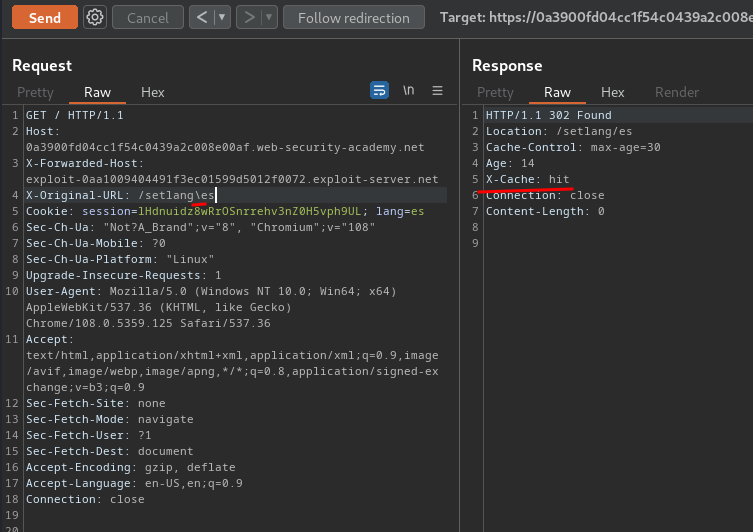Click the web-security-academy.net host value
The image size is (753, 532).
[225, 147]
